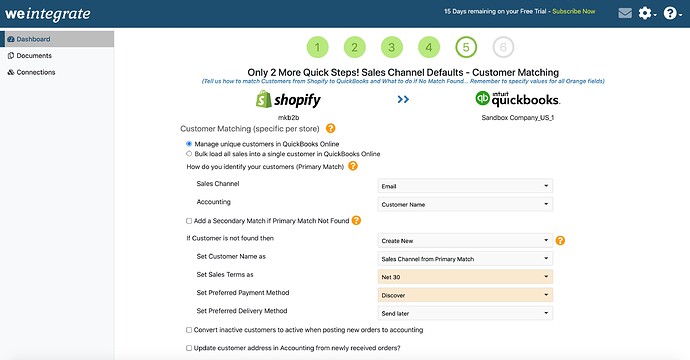Open the Sales Channel Email dropdown
This screenshot has width=690, height=360.
pos(465,186)
